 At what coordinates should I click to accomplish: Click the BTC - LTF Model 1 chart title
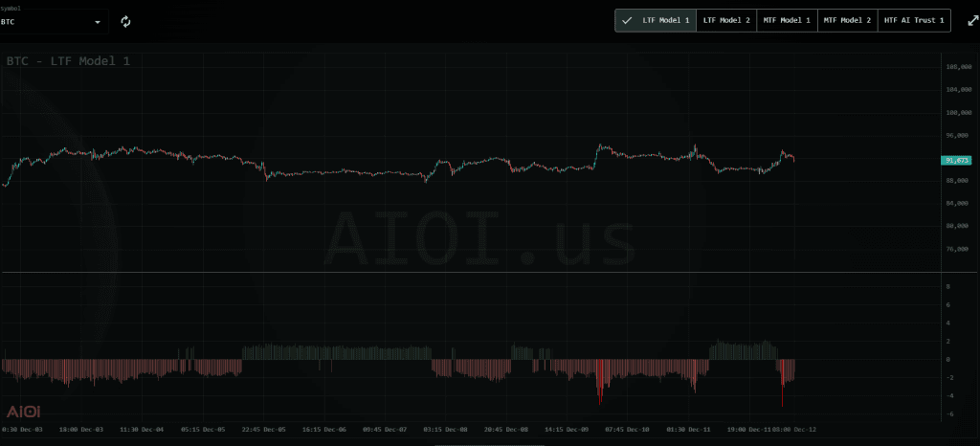(x=68, y=61)
